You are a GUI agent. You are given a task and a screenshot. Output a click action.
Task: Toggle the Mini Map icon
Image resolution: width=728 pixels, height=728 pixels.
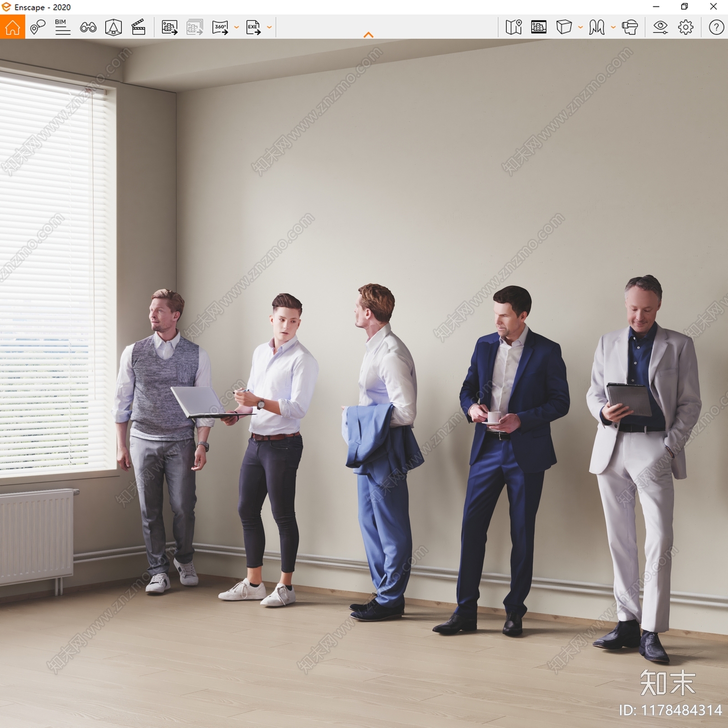click(x=514, y=27)
